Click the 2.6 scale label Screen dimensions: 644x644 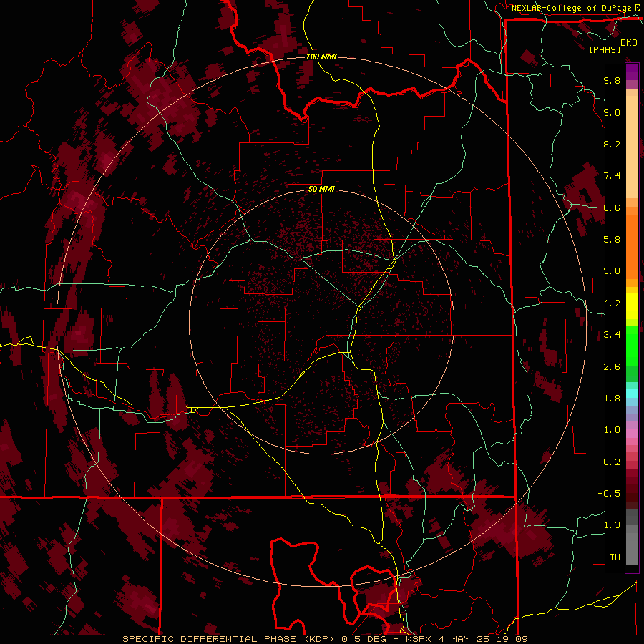click(612, 367)
